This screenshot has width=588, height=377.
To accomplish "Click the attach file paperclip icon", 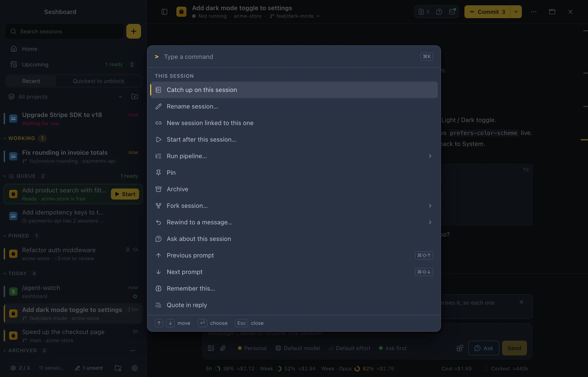I will pyautogui.click(x=223, y=348).
